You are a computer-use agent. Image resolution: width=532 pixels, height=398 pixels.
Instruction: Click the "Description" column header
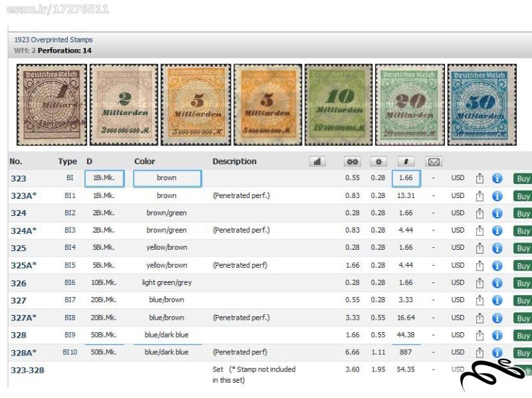(x=235, y=161)
